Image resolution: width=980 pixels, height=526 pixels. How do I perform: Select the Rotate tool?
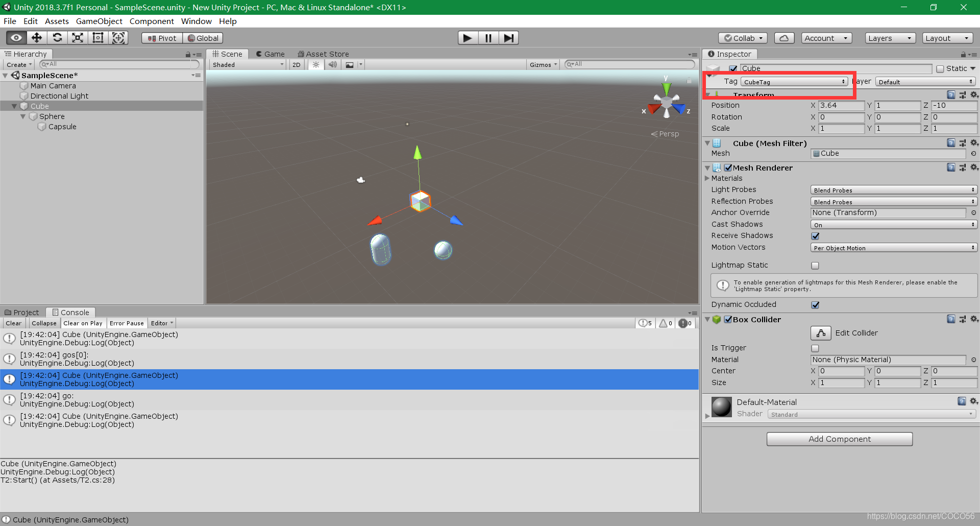coord(57,38)
